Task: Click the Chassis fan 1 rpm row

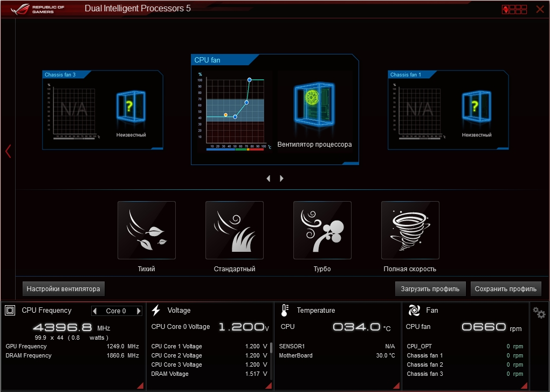Action: click(x=465, y=355)
